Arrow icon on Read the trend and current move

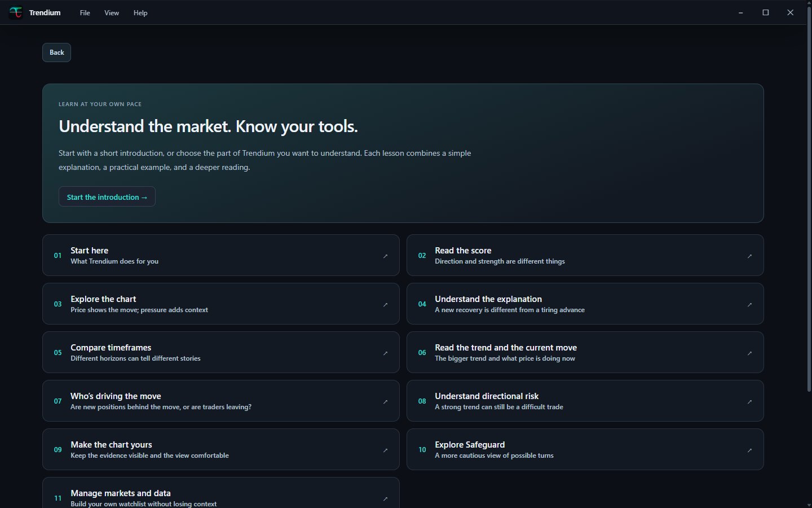[x=749, y=353]
